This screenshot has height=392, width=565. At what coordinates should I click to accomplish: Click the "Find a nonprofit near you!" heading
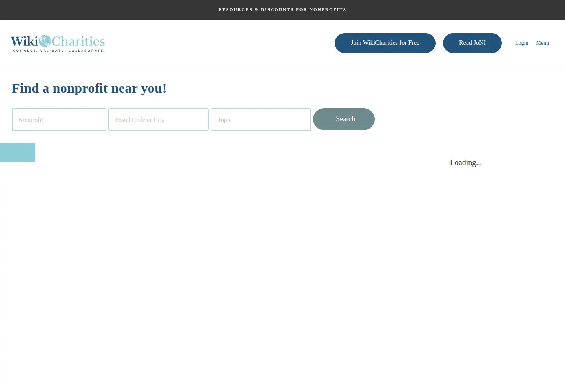[x=89, y=89]
